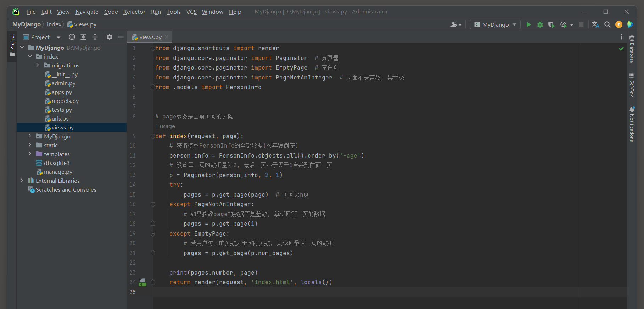Expand External Libraries node
The width and height of the screenshot is (644, 309).
pos(22,181)
